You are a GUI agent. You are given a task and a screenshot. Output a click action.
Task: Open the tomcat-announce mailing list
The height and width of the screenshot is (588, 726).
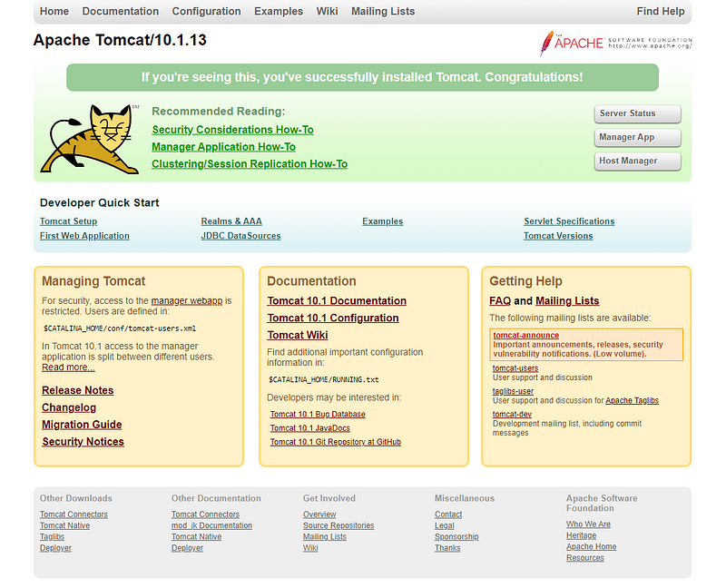click(x=525, y=334)
